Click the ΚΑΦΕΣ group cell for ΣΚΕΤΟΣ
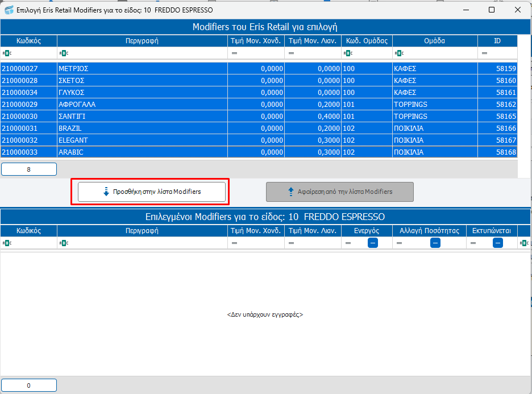Viewport: 532px width, 394px height. 435,80
